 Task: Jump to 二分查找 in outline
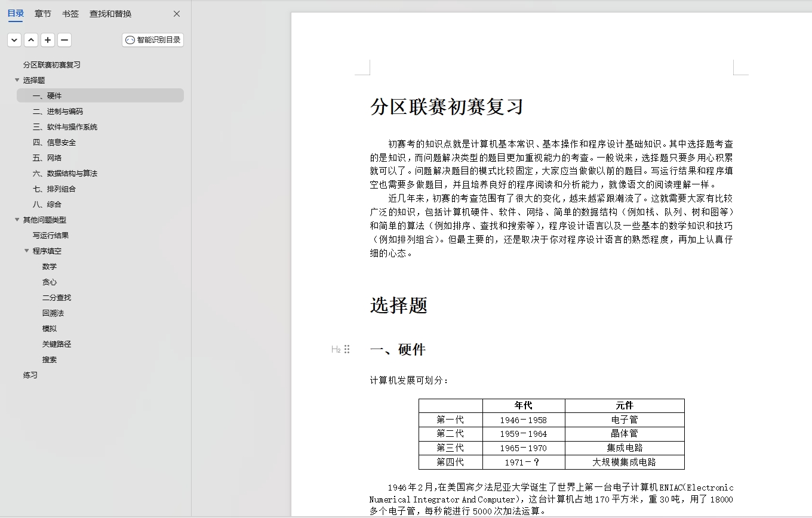(x=57, y=297)
